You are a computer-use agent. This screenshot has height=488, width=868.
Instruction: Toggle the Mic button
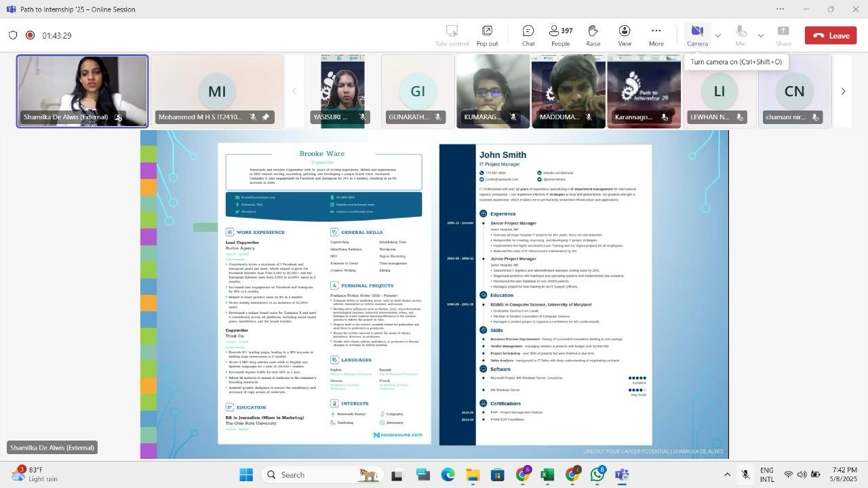click(741, 35)
